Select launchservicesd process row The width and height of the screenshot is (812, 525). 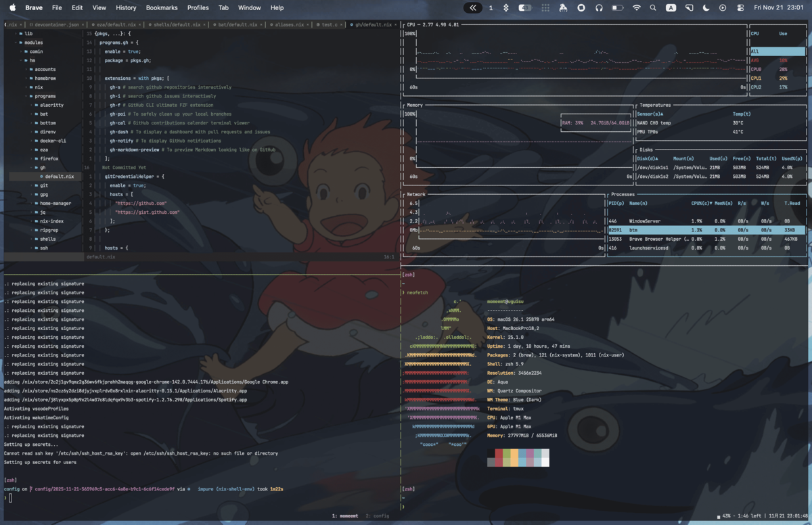point(707,248)
